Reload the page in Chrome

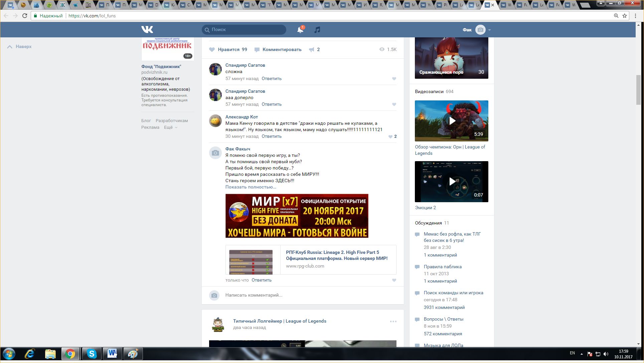tap(25, 16)
